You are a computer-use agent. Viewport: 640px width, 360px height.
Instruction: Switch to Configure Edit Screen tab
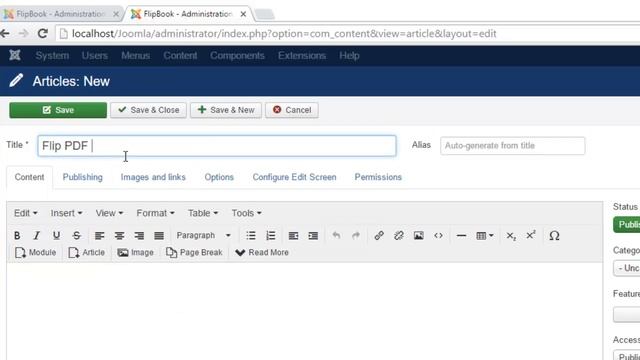pos(294,177)
